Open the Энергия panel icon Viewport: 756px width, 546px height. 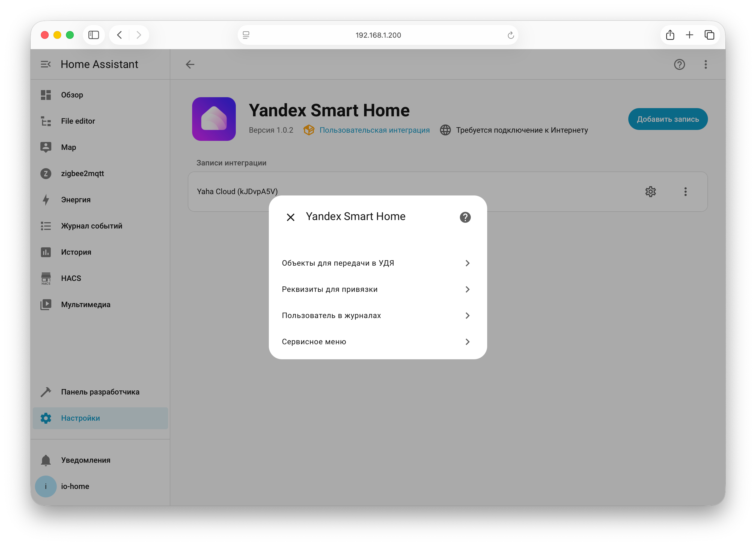coord(46,199)
